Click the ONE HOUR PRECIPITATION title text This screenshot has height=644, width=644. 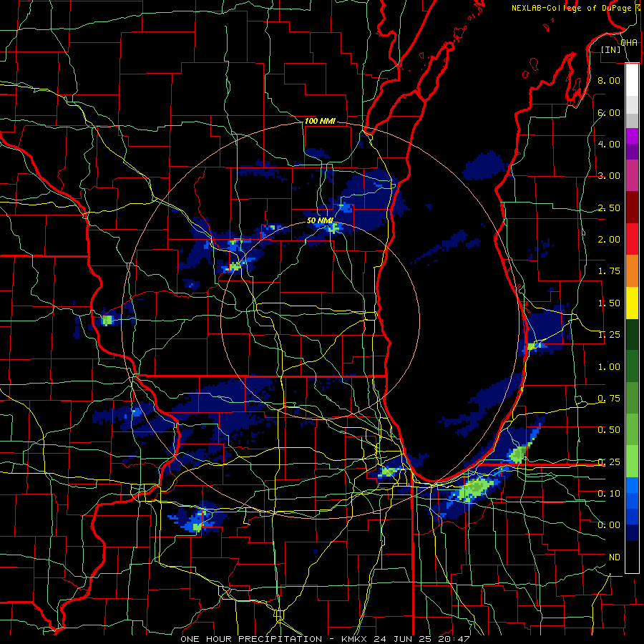[251, 639]
